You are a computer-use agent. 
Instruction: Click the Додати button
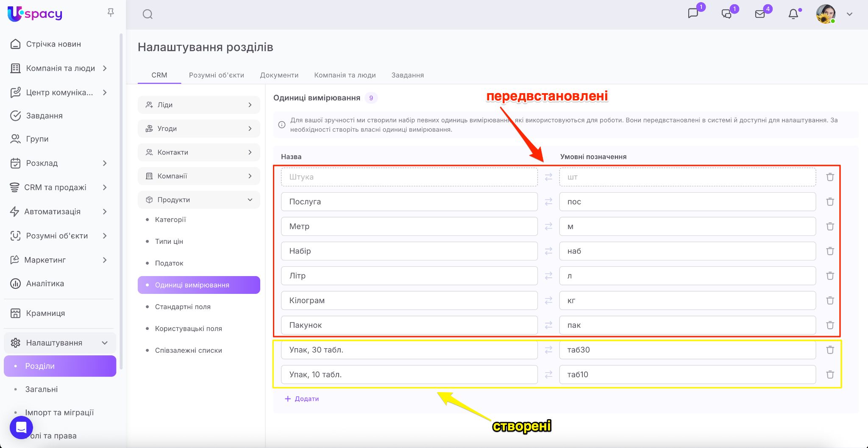tap(302, 399)
